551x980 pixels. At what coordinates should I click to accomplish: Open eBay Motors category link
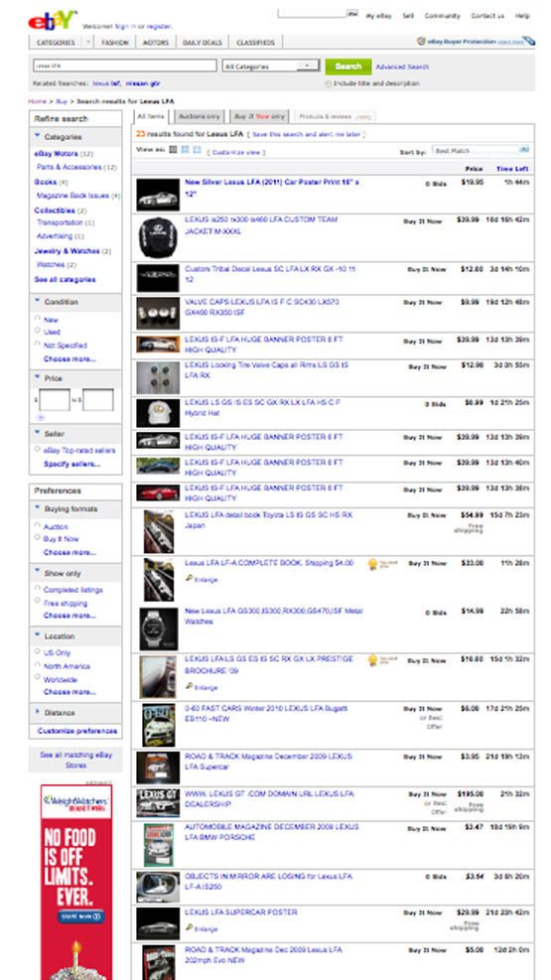click(x=57, y=154)
